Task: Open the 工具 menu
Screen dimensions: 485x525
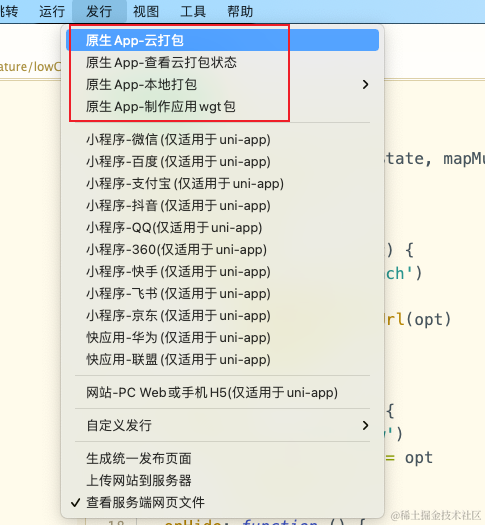Action: [x=193, y=11]
